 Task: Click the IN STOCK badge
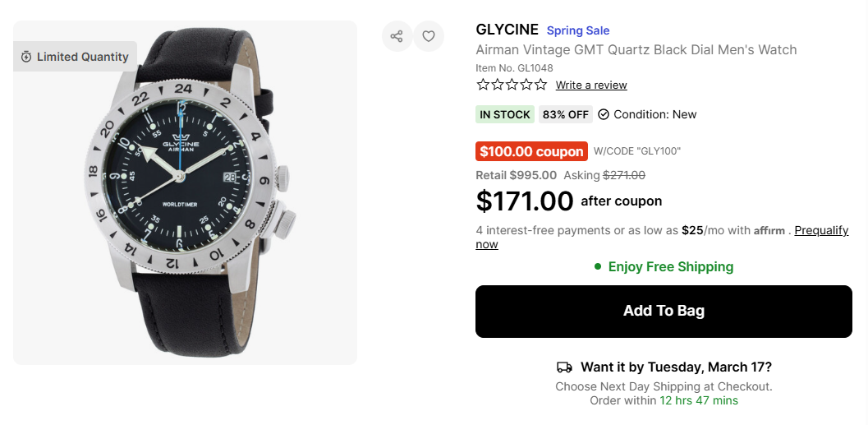pyautogui.click(x=505, y=114)
